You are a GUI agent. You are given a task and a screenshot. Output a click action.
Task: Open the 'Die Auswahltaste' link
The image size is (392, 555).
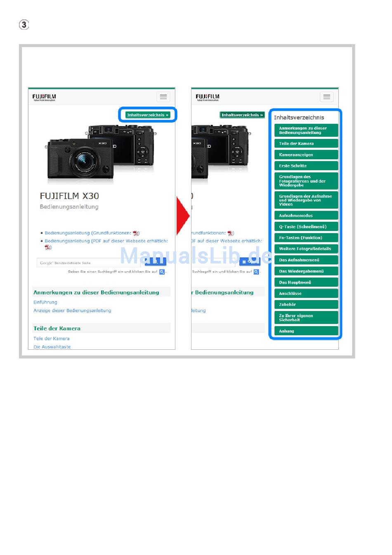(52, 347)
